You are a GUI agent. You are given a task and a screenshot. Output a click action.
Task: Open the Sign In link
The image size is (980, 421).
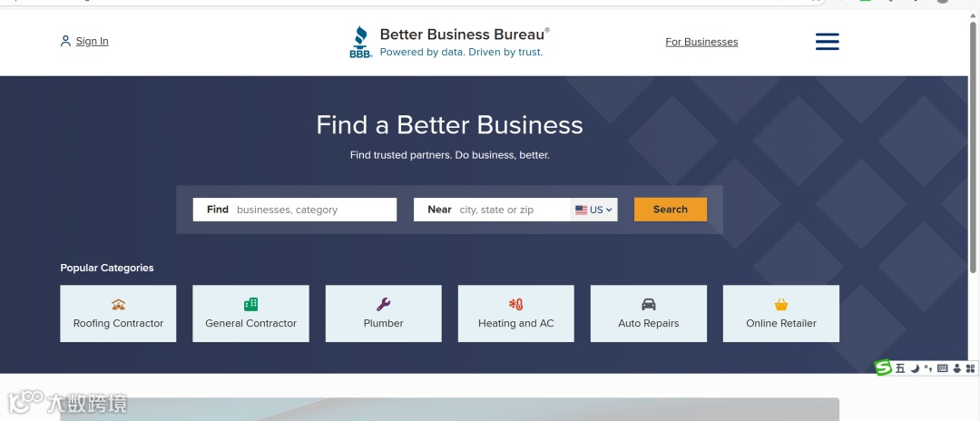[92, 41]
